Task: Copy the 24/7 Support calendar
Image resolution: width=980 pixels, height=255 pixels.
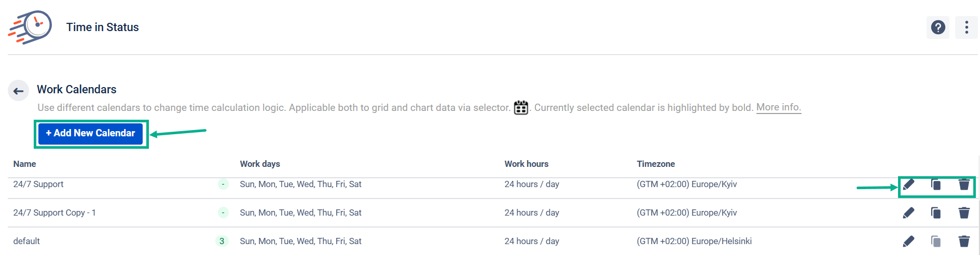Action: click(x=936, y=185)
